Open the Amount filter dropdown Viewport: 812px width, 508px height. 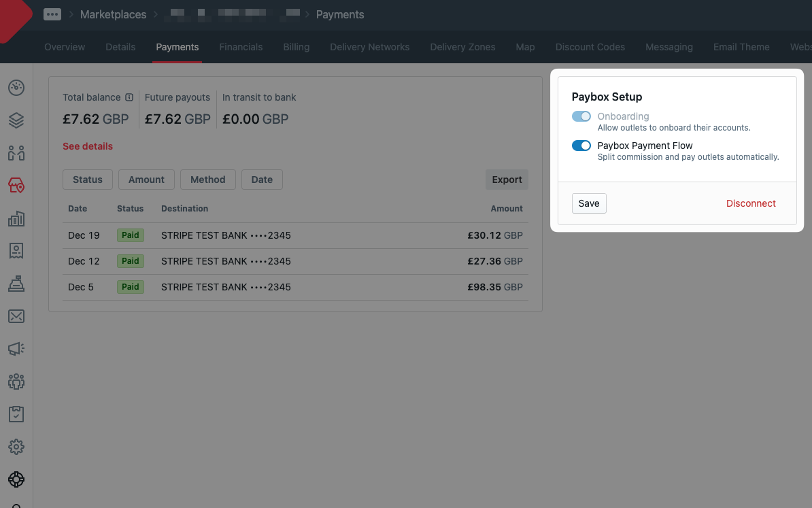point(146,180)
